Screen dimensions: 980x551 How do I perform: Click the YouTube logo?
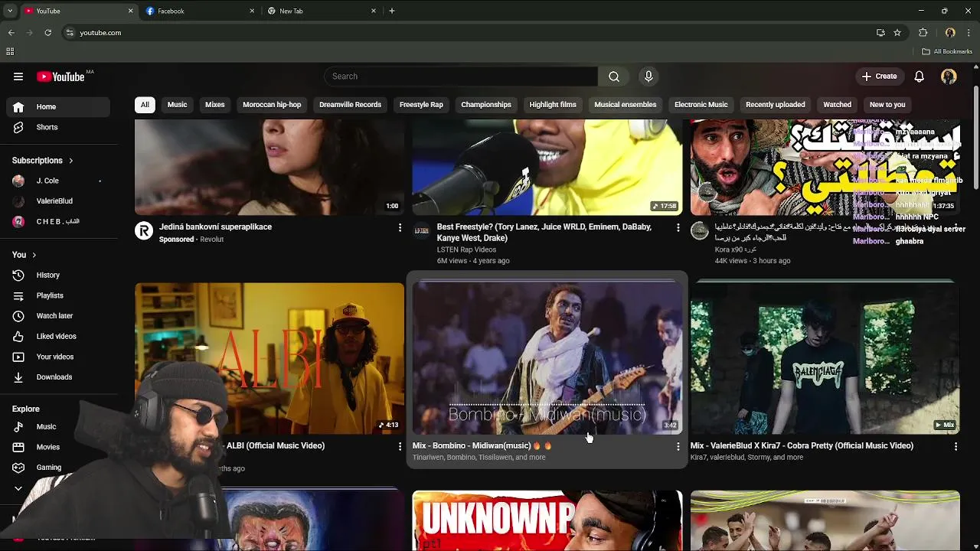click(x=60, y=77)
